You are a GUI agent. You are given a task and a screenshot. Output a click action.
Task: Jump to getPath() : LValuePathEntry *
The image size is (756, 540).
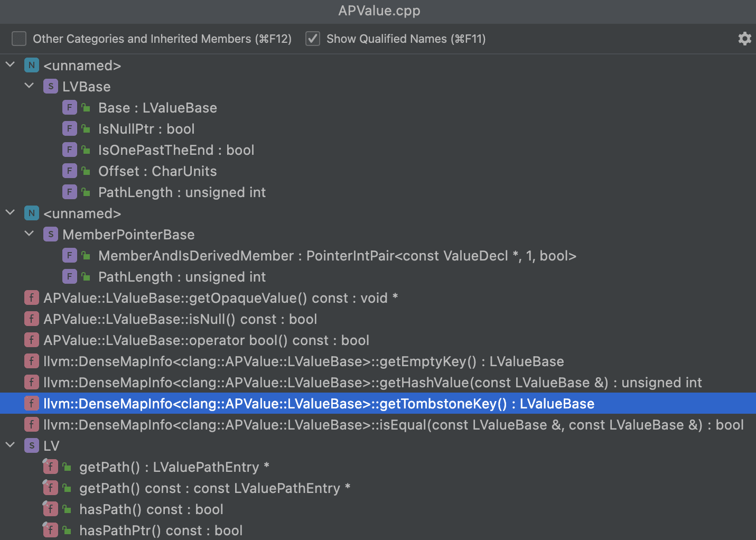378,467
